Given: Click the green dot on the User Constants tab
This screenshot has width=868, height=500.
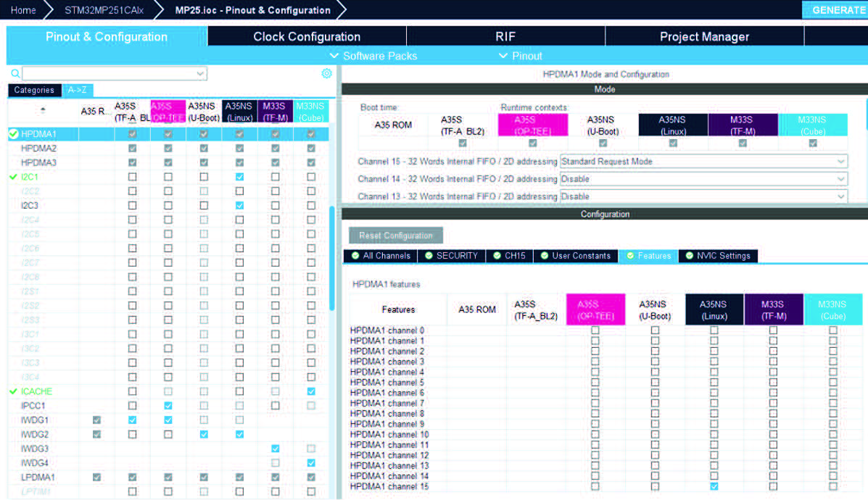Looking at the screenshot, I should coord(545,256).
